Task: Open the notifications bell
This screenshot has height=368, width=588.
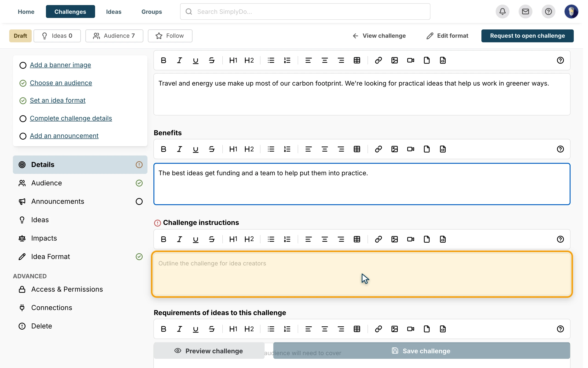Action: point(502,11)
